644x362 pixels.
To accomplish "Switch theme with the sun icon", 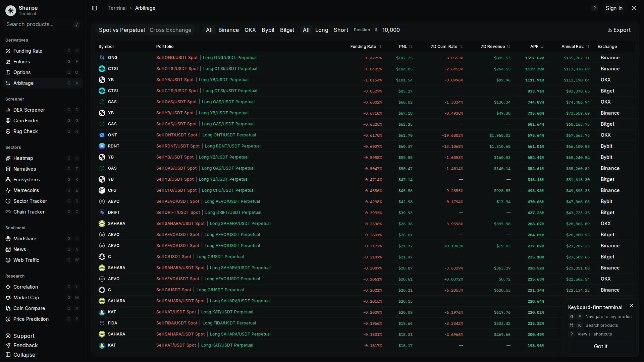I will click(634, 8).
